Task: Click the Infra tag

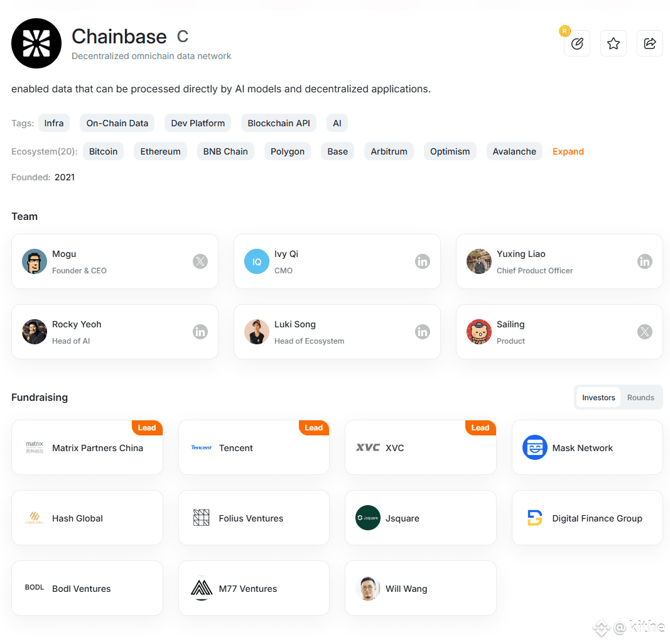Action: tap(54, 123)
